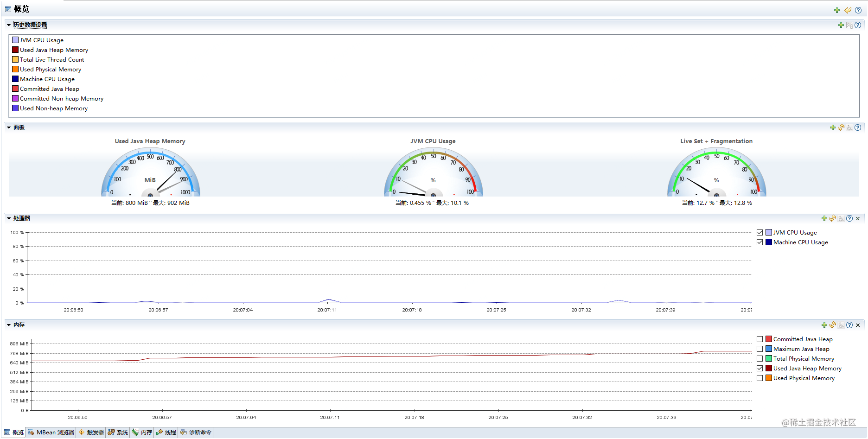Switch to the 概览 tab
This screenshot has width=868, height=439.
(13, 433)
